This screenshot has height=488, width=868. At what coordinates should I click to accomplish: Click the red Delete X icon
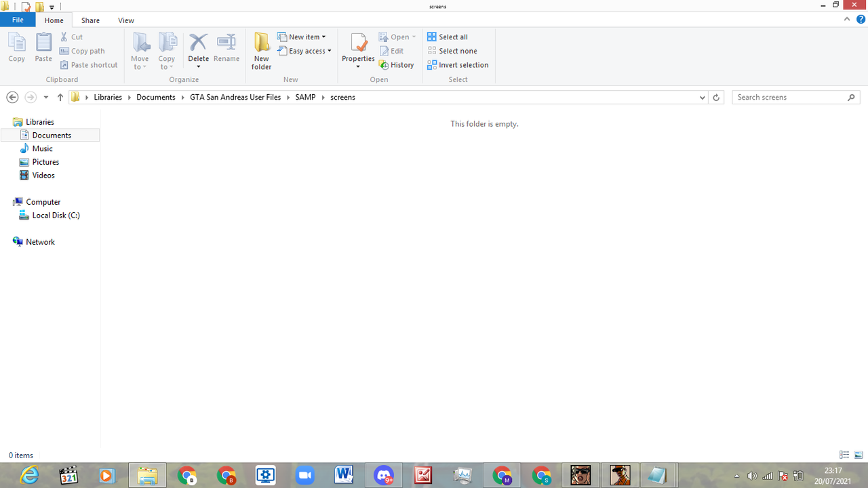point(198,42)
